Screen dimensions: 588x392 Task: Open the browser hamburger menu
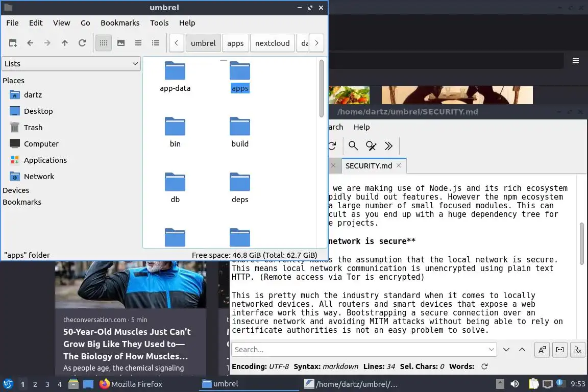[576, 61]
